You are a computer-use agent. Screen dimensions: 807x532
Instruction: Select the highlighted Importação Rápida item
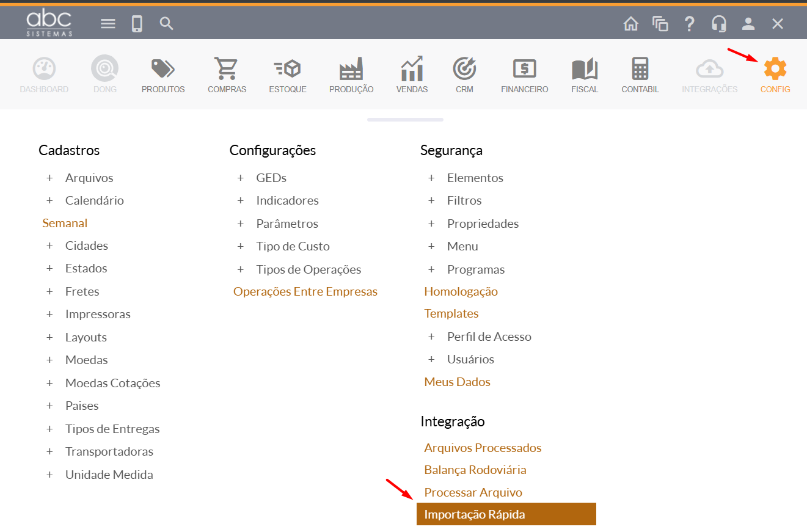coord(506,514)
